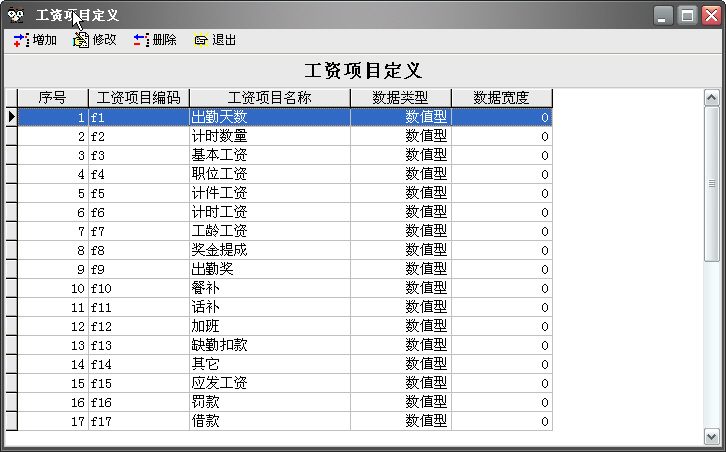
Task: Click the row selector beside row 6
Action: [12, 212]
